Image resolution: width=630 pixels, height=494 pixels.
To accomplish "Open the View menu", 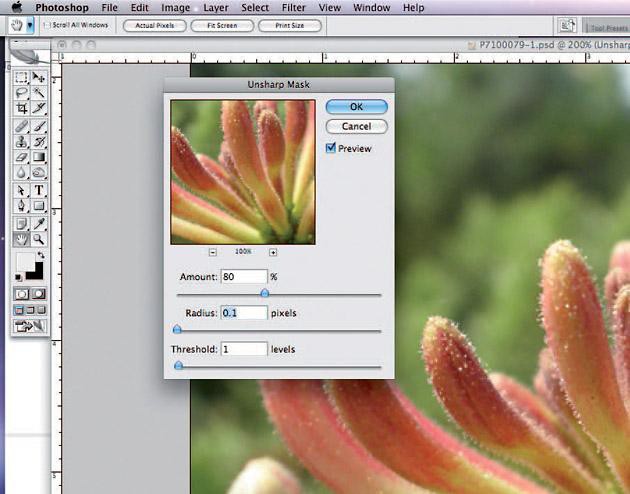I will 329,8.
